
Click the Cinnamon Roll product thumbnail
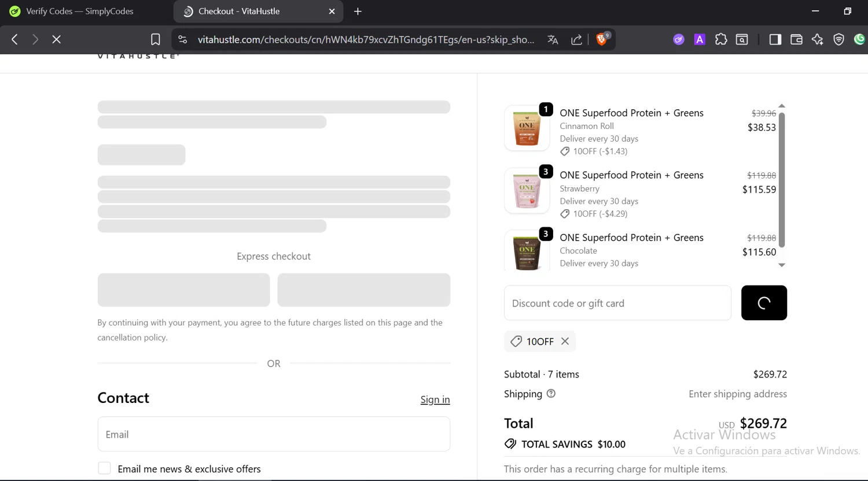(527, 128)
